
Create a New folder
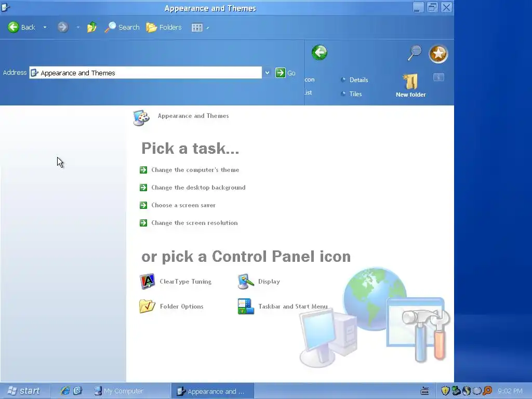(410, 86)
